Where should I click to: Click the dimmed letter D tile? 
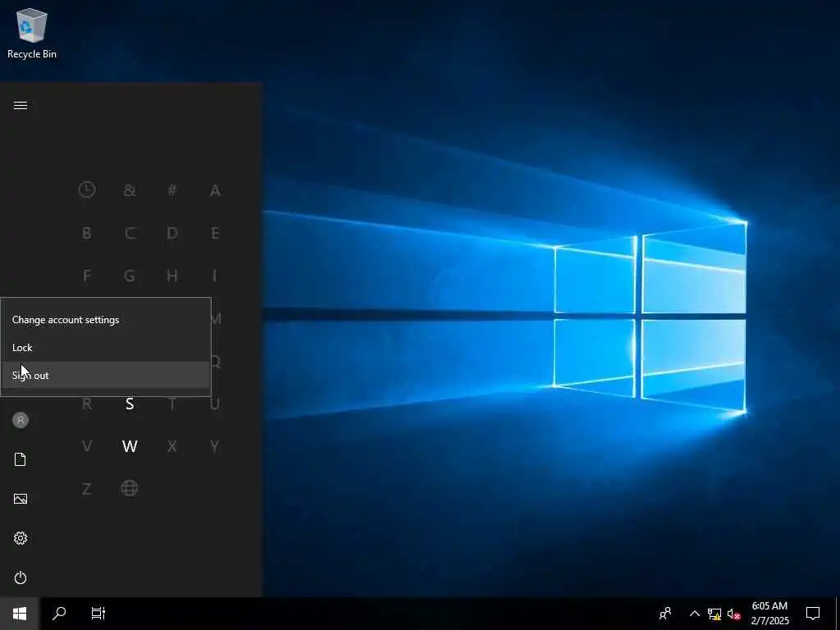172,233
